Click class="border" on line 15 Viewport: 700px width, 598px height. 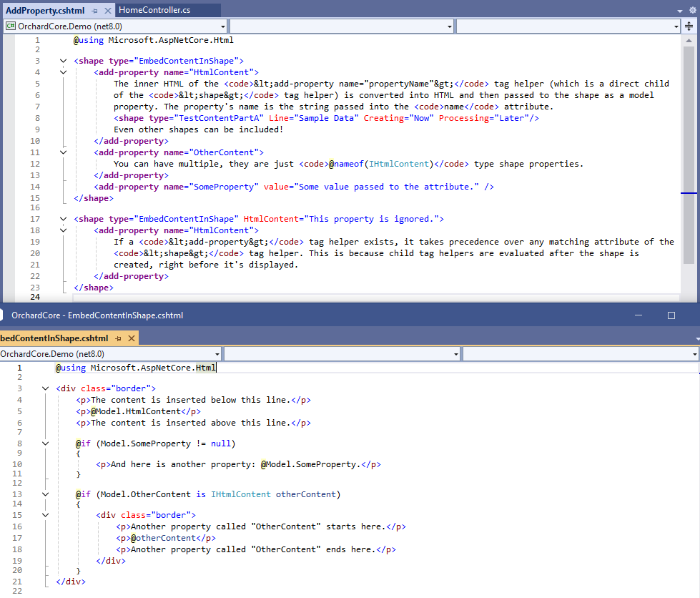156,515
